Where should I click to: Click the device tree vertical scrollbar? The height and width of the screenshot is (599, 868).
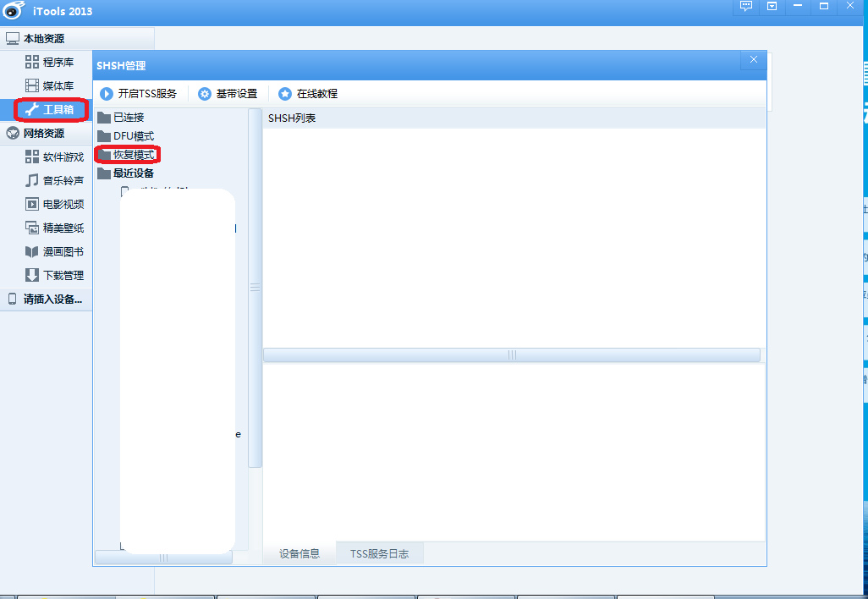(x=255, y=288)
